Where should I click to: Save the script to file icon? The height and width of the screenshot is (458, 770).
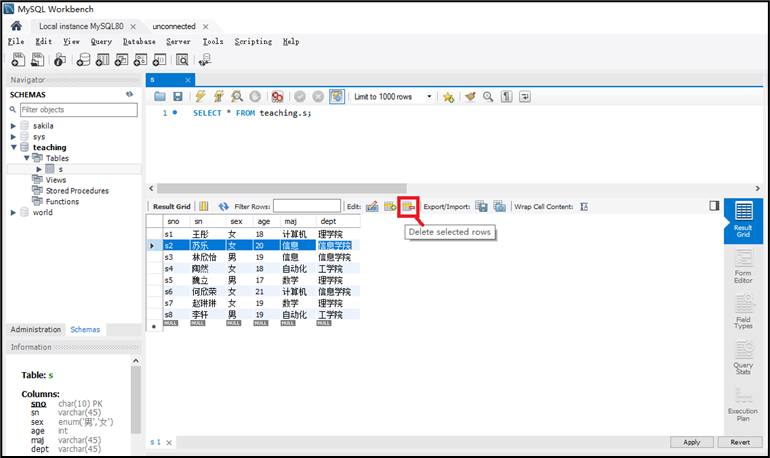click(178, 97)
